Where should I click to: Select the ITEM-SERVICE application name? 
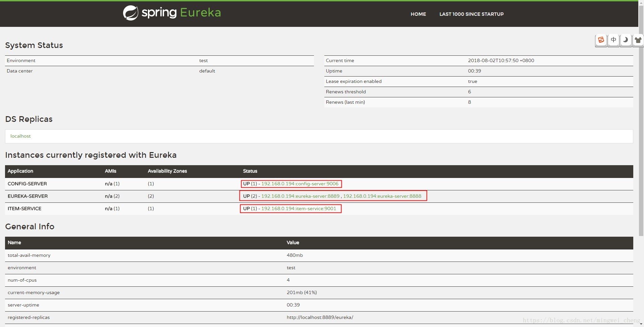24,208
